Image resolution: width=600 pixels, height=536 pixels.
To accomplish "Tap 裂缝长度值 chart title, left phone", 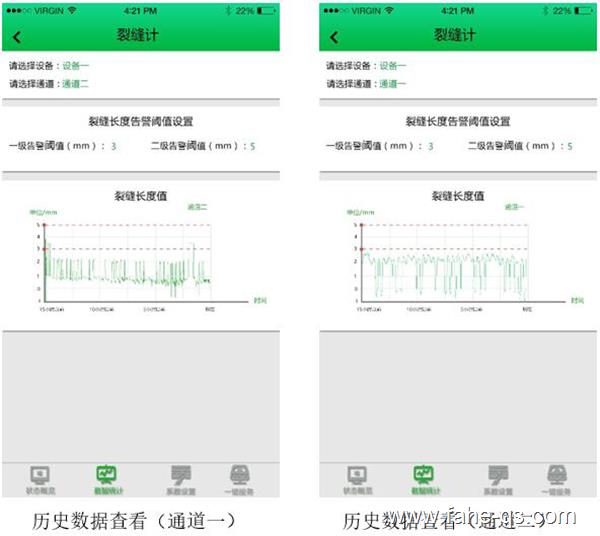I will tap(141, 196).
